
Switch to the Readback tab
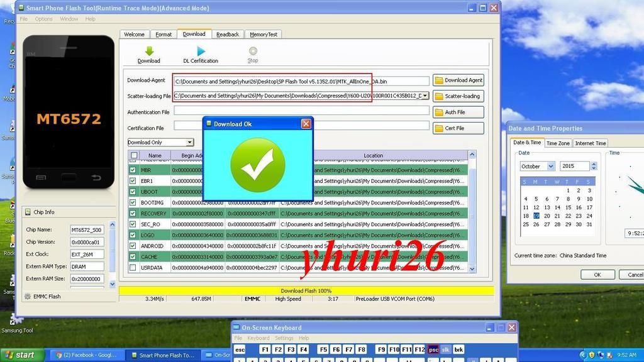[228, 35]
